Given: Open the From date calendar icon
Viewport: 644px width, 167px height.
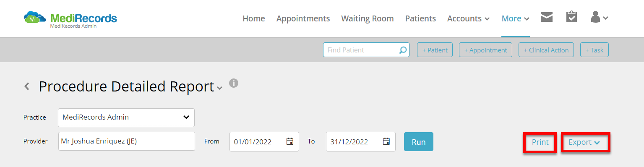Looking at the screenshot, I should (290, 141).
